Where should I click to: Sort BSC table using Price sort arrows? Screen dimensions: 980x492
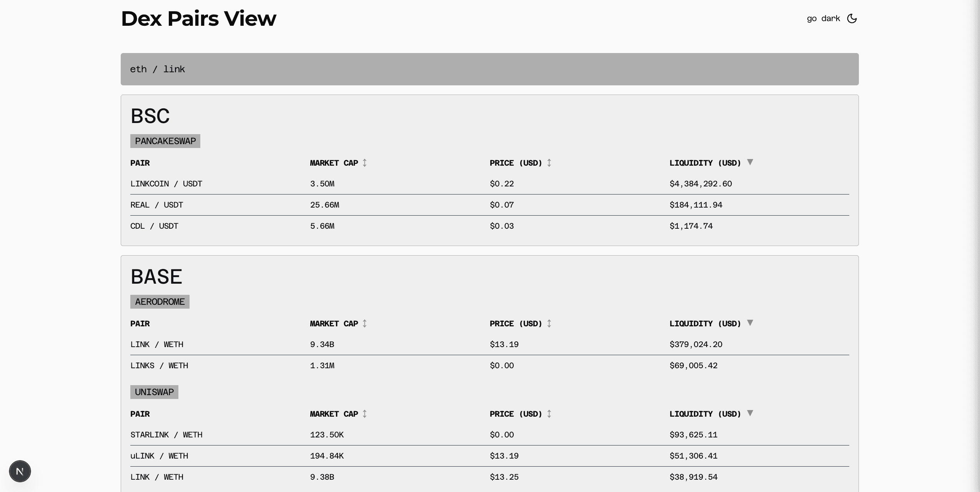548,163
